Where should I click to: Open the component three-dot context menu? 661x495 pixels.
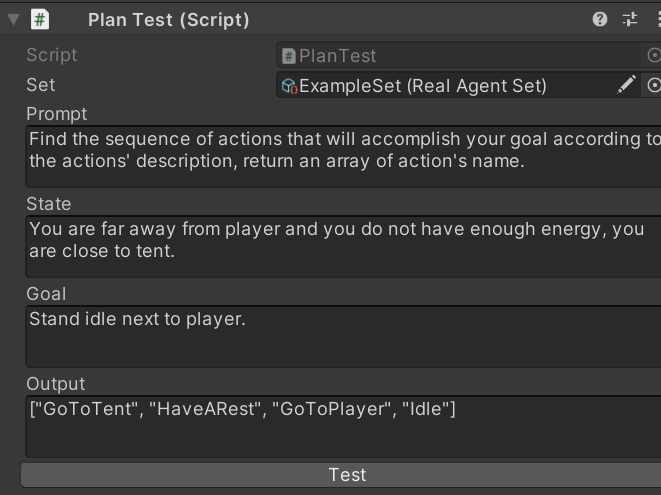[658, 19]
